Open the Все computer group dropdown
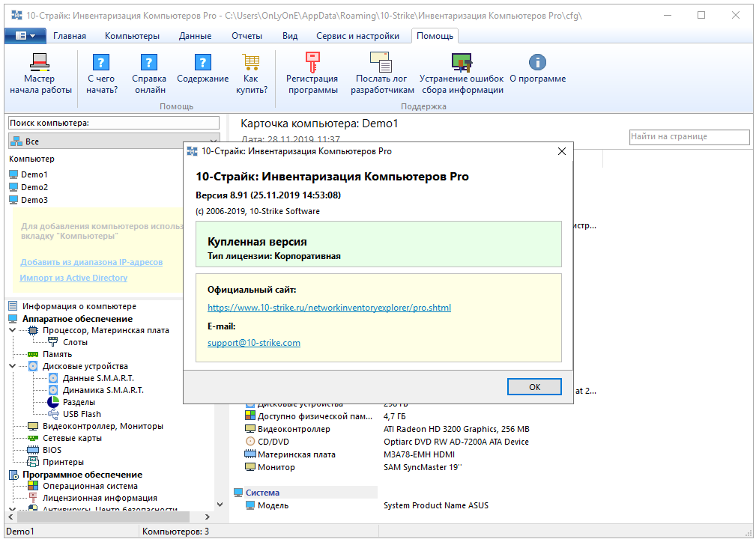Viewport: 756px width, 542px height. tap(115, 141)
